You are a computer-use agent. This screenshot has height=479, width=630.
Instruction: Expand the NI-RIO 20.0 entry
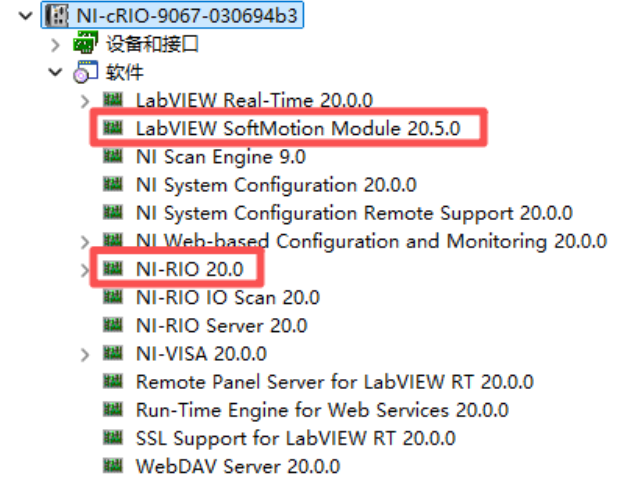84,270
